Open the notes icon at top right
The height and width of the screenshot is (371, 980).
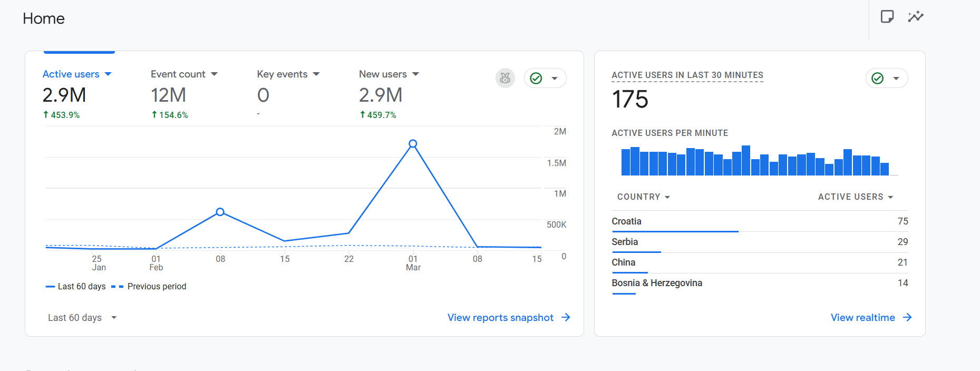[x=887, y=17]
